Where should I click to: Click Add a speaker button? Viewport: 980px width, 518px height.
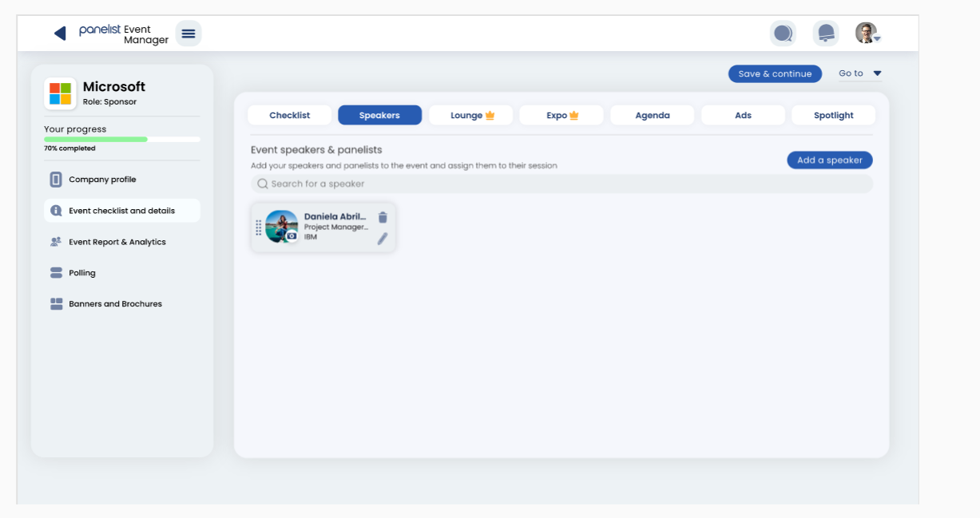(x=830, y=160)
